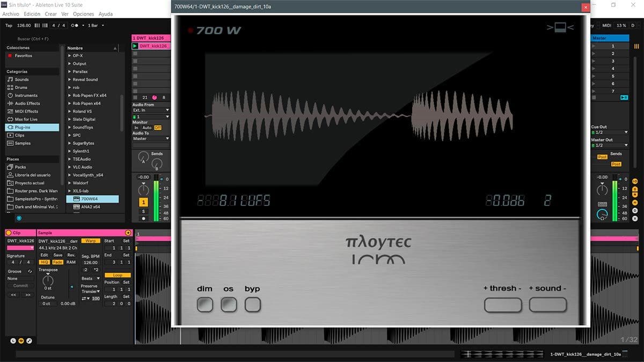The height and width of the screenshot is (362, 644).
Task: Click the Max for Live icon
Action: pyautogui.click(x=10, y=119)
